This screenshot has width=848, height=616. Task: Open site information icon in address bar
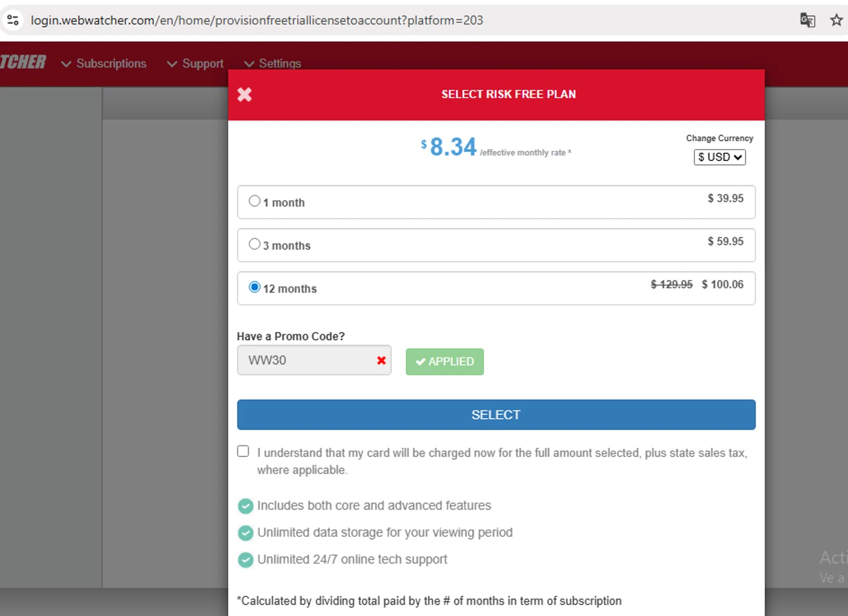[x=13, y=20]
